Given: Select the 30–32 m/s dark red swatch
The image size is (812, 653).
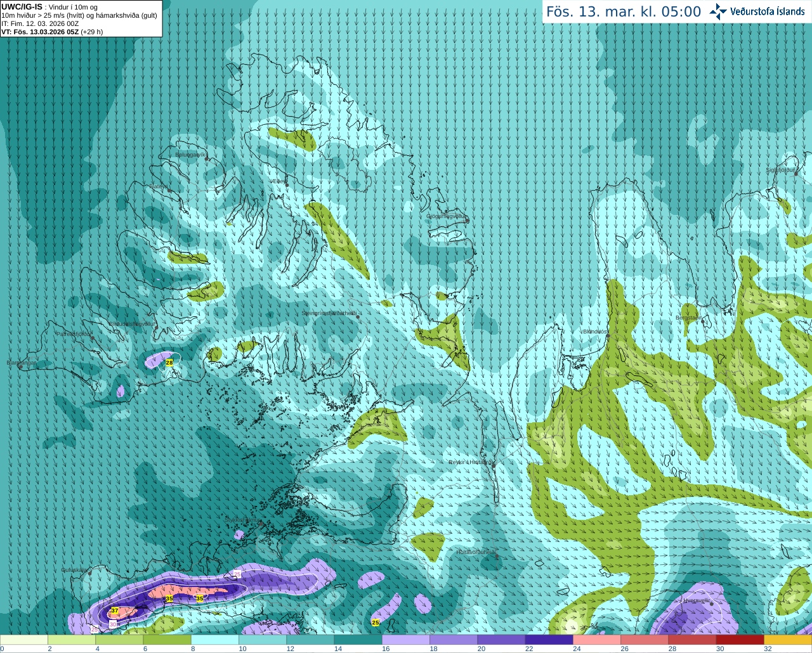Looking at the screenshot, I should pos(740,640).
